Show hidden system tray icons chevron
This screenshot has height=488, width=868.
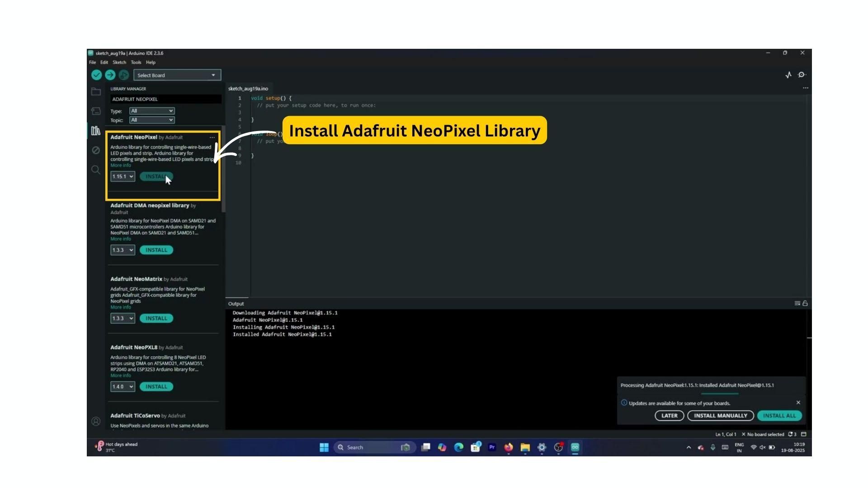tap(689, 447)
